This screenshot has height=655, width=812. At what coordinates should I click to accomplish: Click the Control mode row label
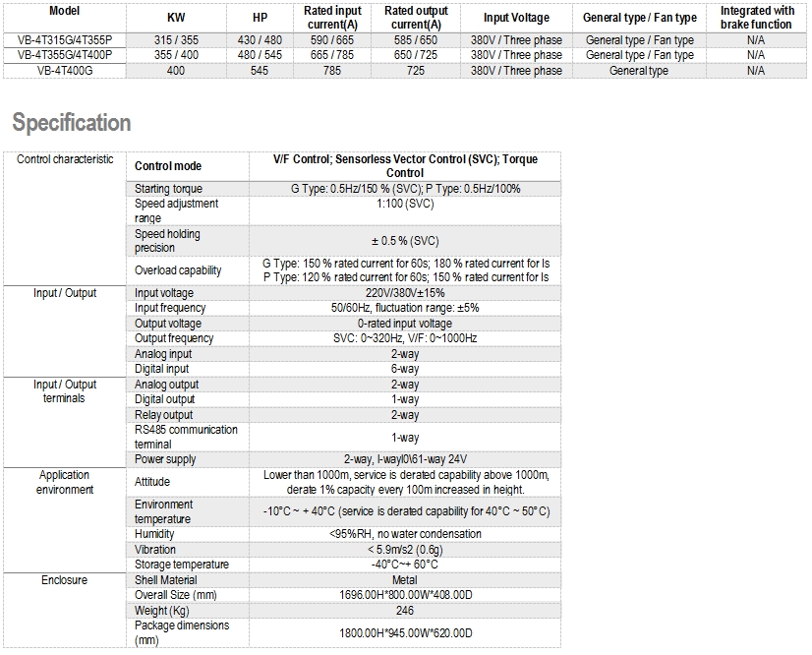[x=167, y=166]
